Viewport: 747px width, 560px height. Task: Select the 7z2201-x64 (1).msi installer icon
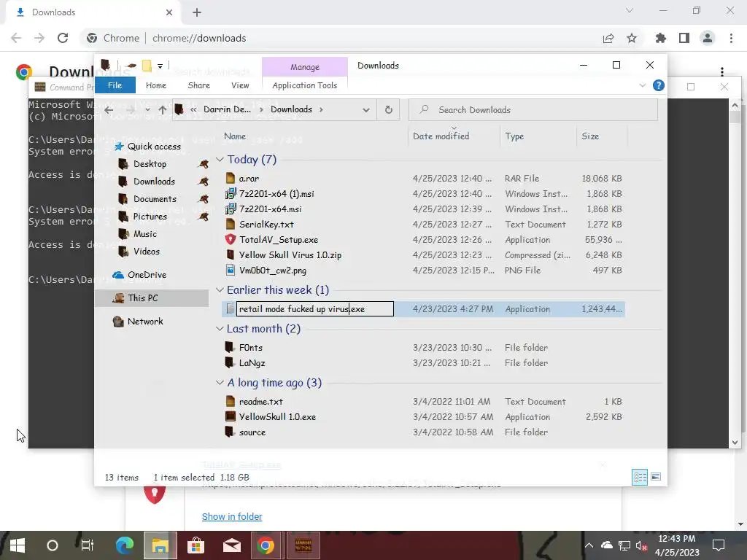click(x=231, y=193)
